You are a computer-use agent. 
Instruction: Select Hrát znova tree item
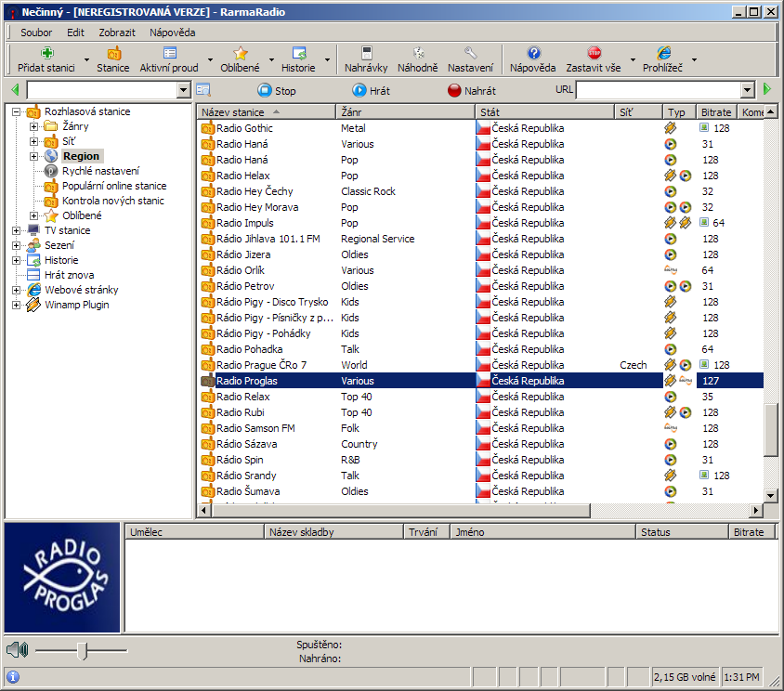(69, 275)
